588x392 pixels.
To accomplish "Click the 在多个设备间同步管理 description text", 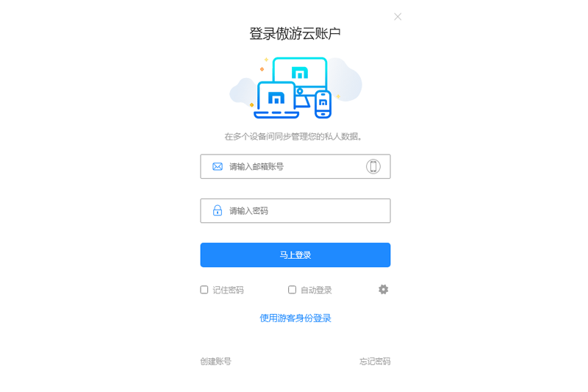I will 293,137.
